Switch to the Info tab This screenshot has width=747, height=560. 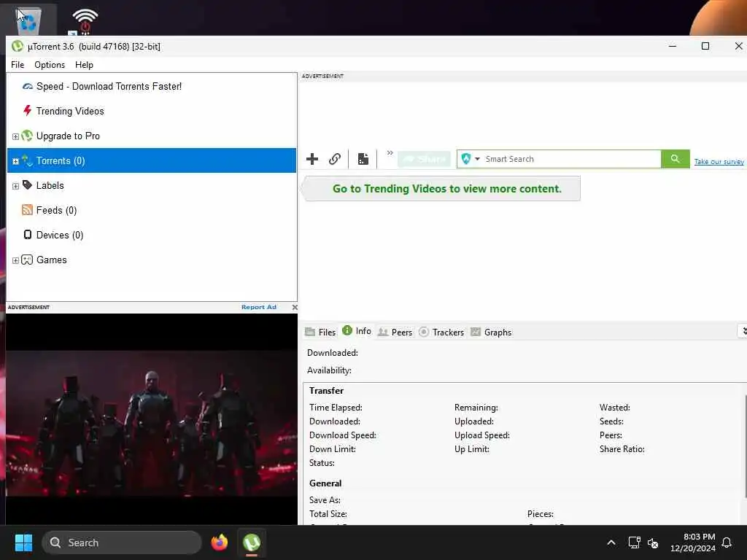click(357, 331)
